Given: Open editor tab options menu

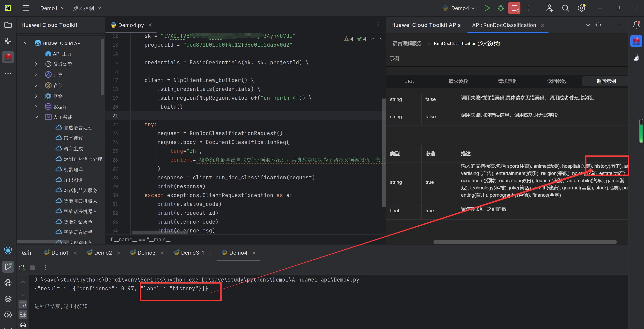Looking at the screenshot, I should click(378, 25).
